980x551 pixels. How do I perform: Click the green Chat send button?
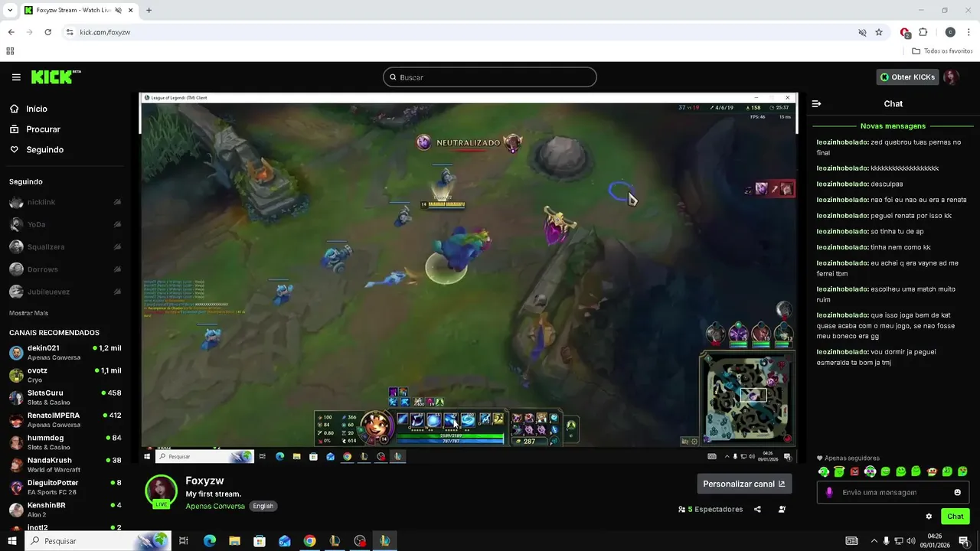pos(955,517)
